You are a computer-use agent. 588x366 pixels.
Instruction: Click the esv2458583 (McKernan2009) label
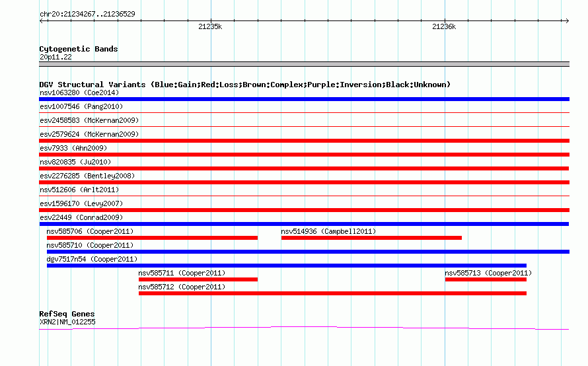pyautogui.click(x=89, y=120)
